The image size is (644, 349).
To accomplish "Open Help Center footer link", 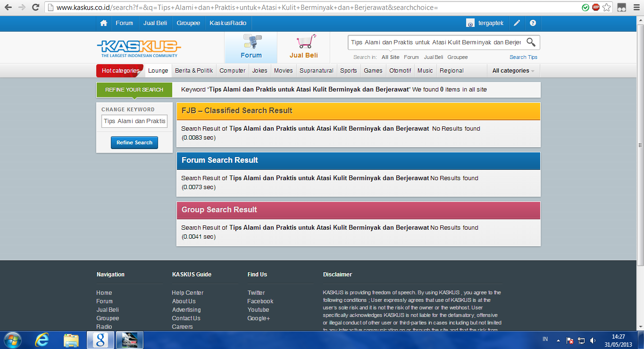I will click(187, 293).
